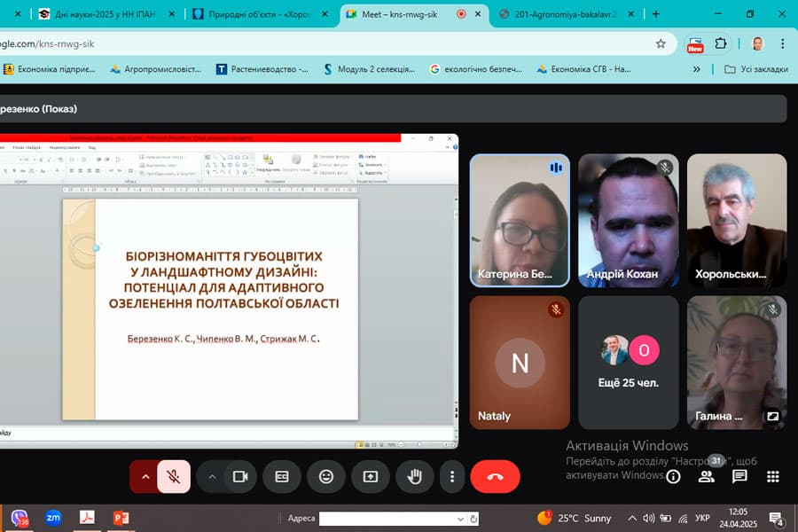798x532 pixels.
Task: Open Chrome profile avatar
Action: [758, 43]
